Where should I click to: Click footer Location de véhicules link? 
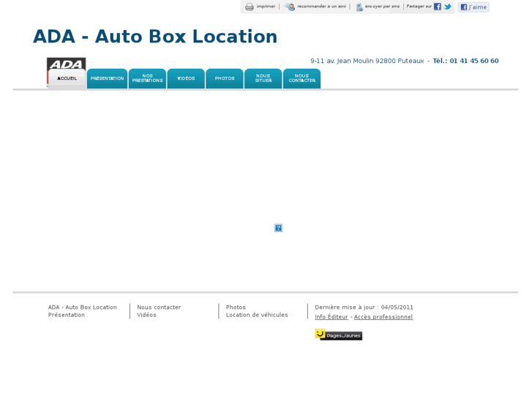(257, 315)
